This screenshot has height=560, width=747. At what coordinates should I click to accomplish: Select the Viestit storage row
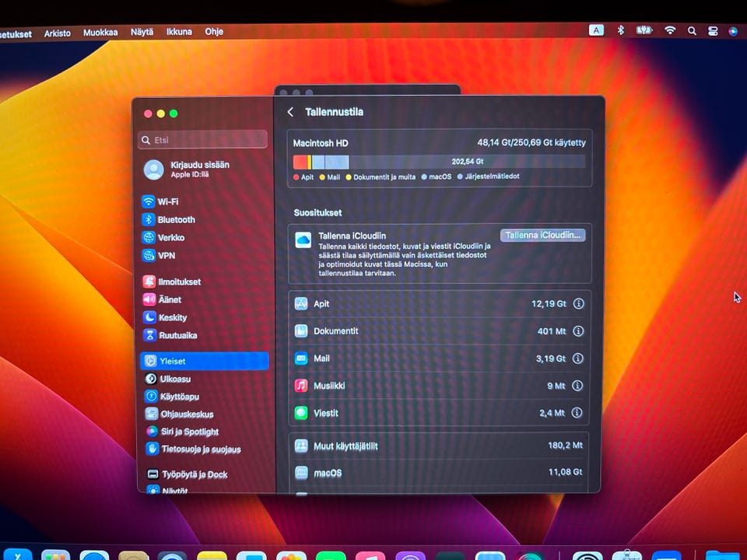439,412
